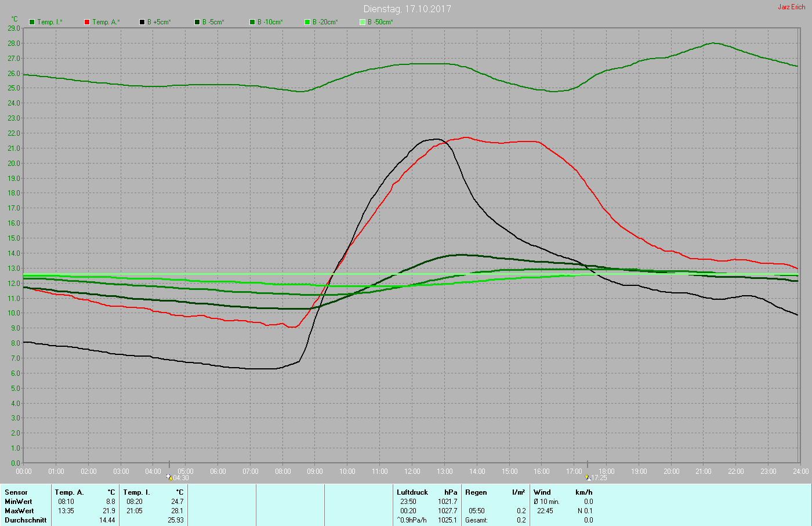Click the '00:00' time axis label

(x=24, y=471)
